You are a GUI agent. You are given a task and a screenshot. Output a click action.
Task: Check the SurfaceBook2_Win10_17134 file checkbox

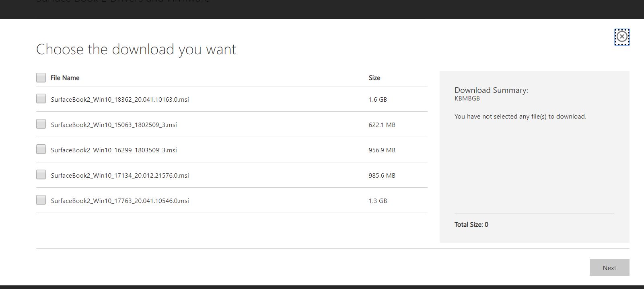pos(41,175)
